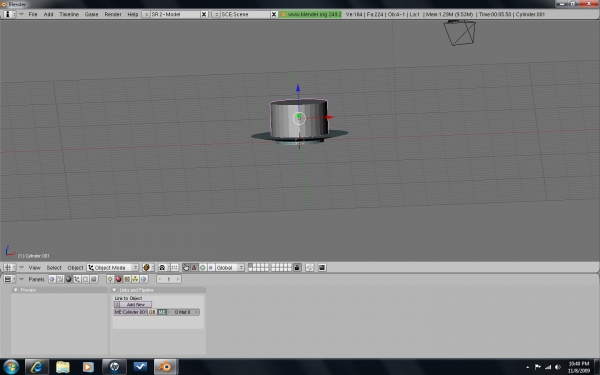Open Internet Explorer from the taskbar
The height and width of the screenshot is (375, 600).
(37, 367)
